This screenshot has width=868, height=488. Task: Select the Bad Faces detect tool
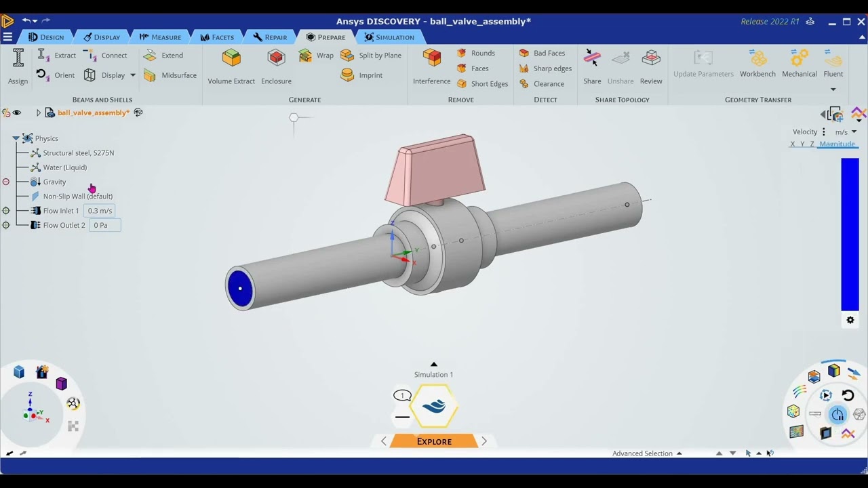tap(542, 53)
